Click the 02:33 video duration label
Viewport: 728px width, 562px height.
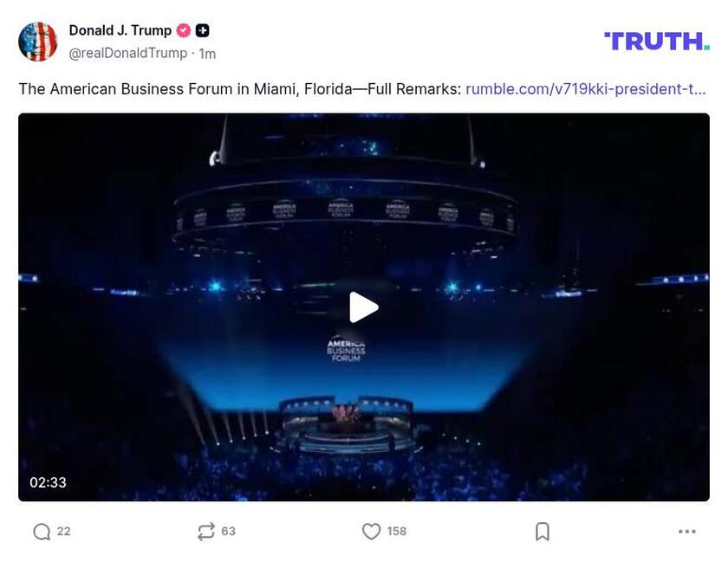(x=48, y=482)
